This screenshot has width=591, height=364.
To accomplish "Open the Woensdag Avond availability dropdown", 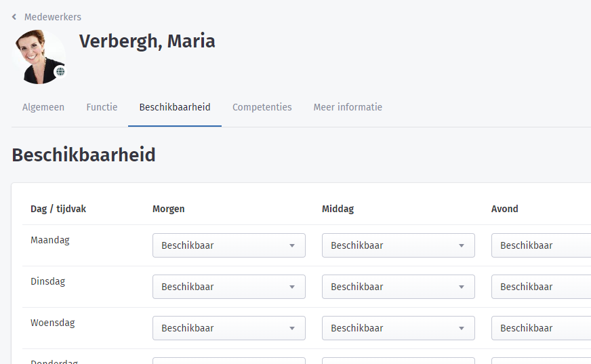I will pyautogui.click(x=542, y=328).
